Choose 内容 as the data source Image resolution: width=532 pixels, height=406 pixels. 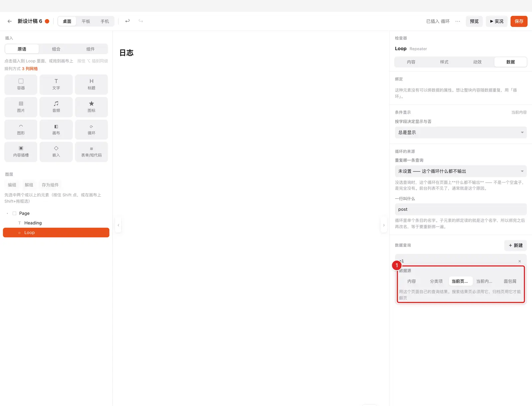pyautogui.click(x=412, y=281)
